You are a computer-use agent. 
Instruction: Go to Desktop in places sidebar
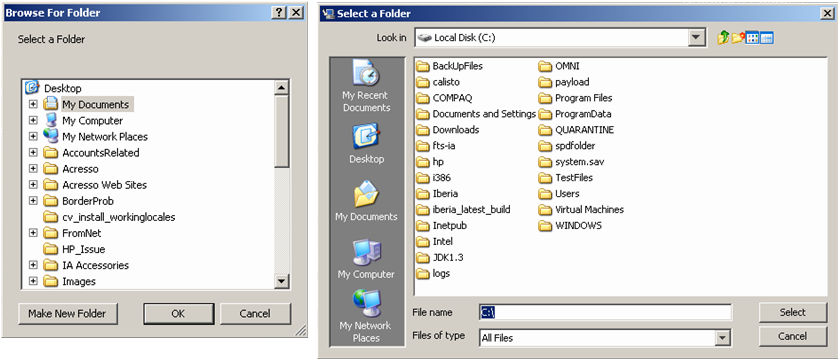pos(367,143)
